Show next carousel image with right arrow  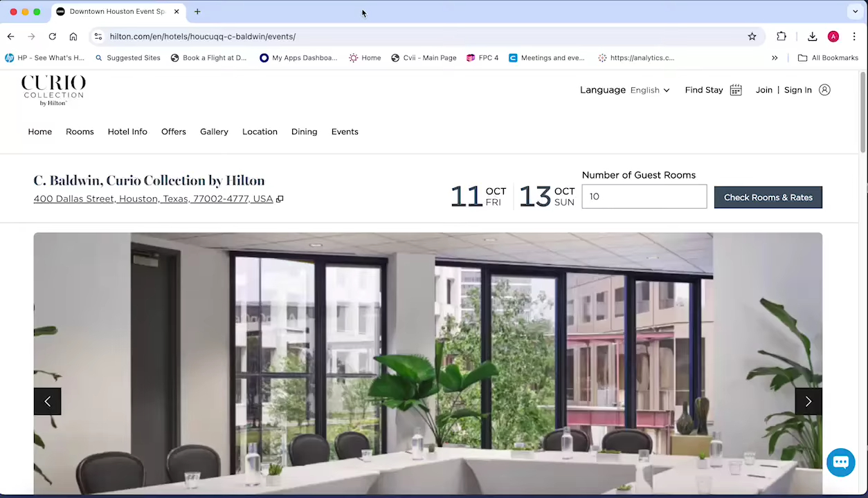click(x=808, y=401)
